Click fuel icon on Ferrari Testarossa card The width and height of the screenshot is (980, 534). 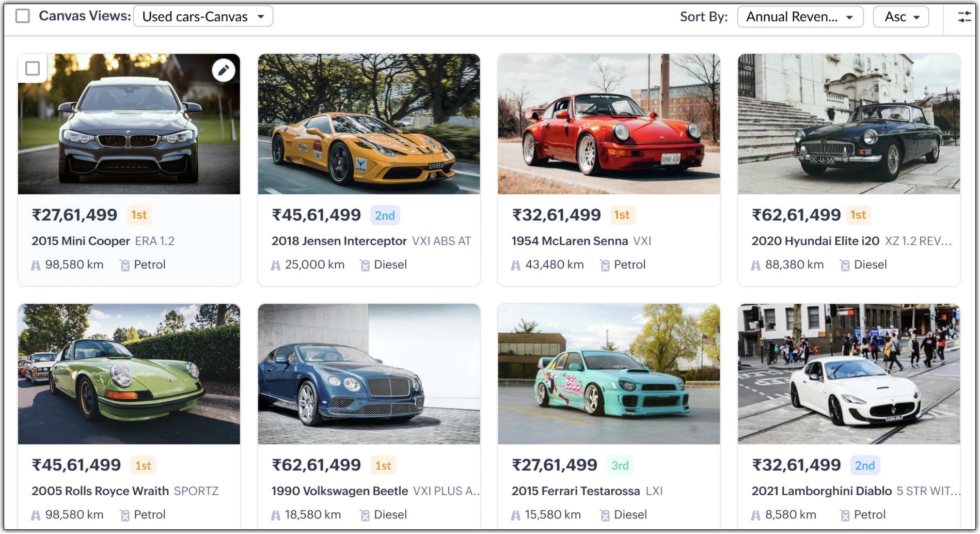pos(605,515)
